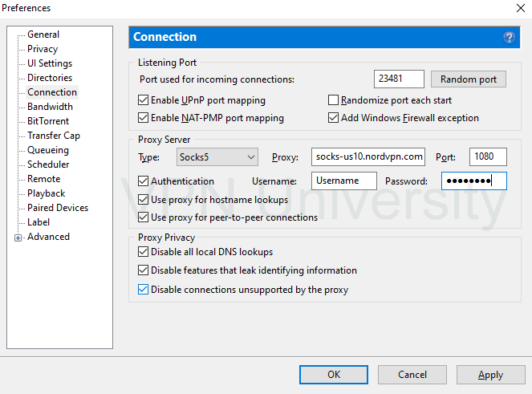Image resolution: width=532 pixels, height=394 pixels.
Task: Open the Queueing category
Action: pyautogui.click(x=48, y=150)
